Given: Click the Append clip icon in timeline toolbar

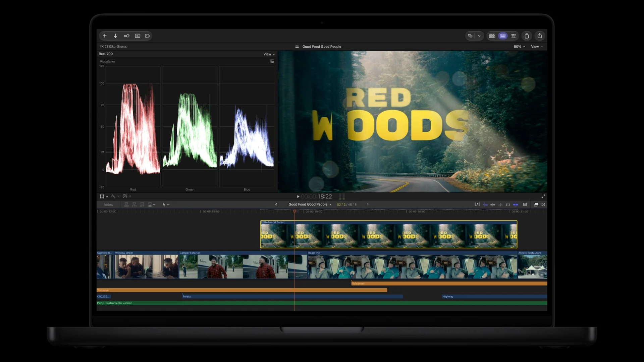Looking at the screenshot, I should pyautogui.click(x=142, y=204).
